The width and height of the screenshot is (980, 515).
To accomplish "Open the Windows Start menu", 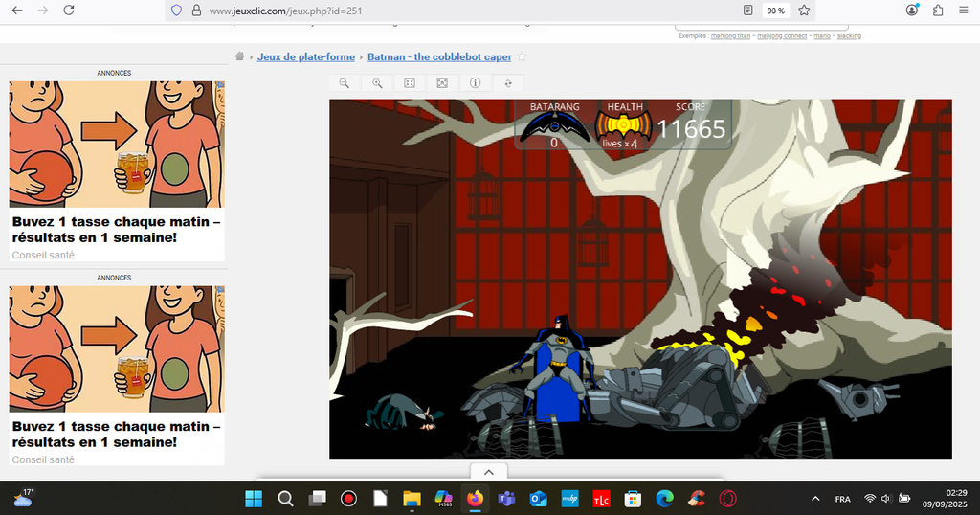I will (254, 499).
